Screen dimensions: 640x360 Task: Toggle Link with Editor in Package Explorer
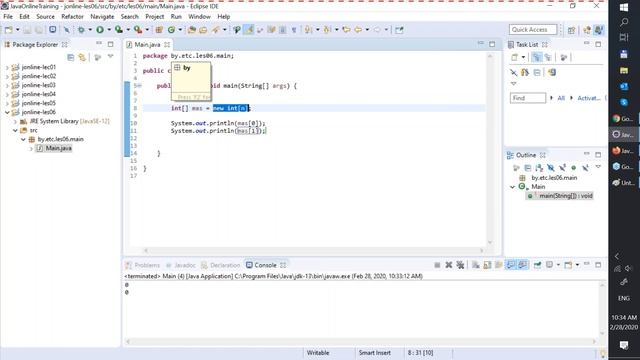82,58
